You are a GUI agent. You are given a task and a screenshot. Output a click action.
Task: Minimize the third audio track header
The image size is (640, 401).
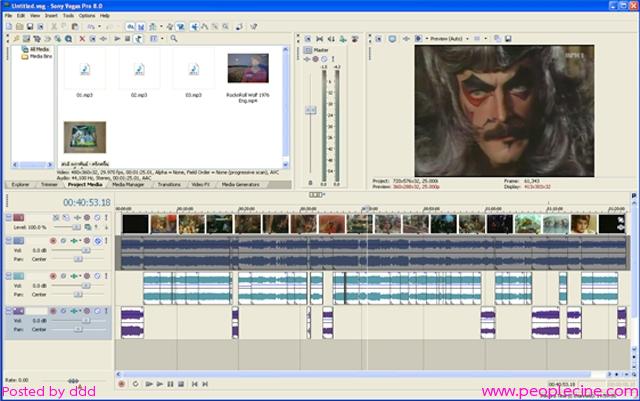pos(9,311)
